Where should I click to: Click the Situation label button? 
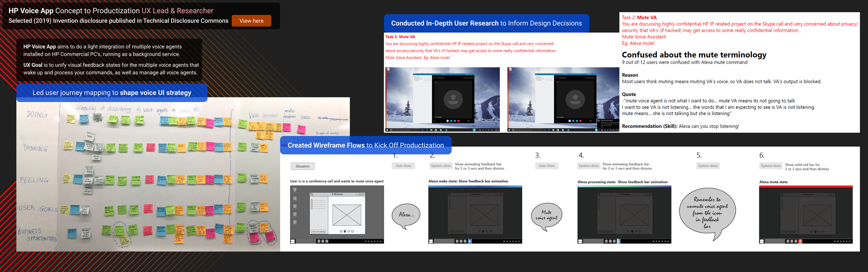(302, 166)
